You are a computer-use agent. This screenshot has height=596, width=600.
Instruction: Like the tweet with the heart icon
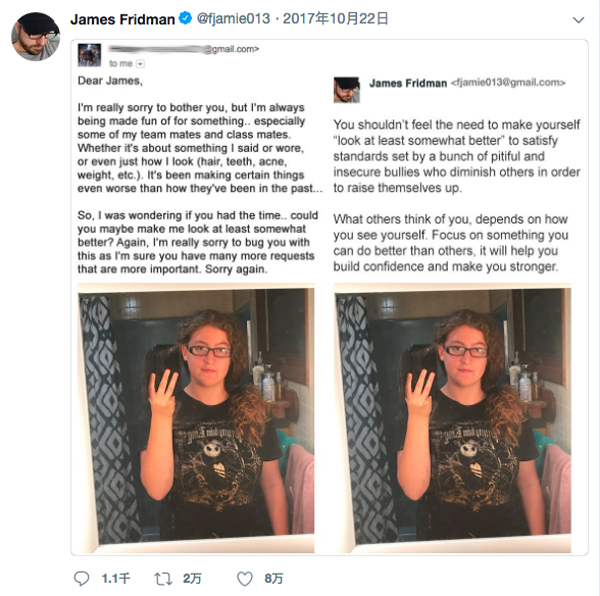coord(244,578)
